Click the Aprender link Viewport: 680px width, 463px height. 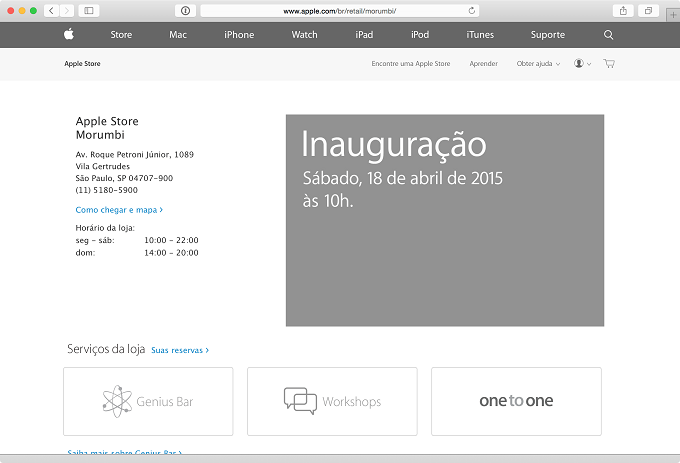pos(484,63)
